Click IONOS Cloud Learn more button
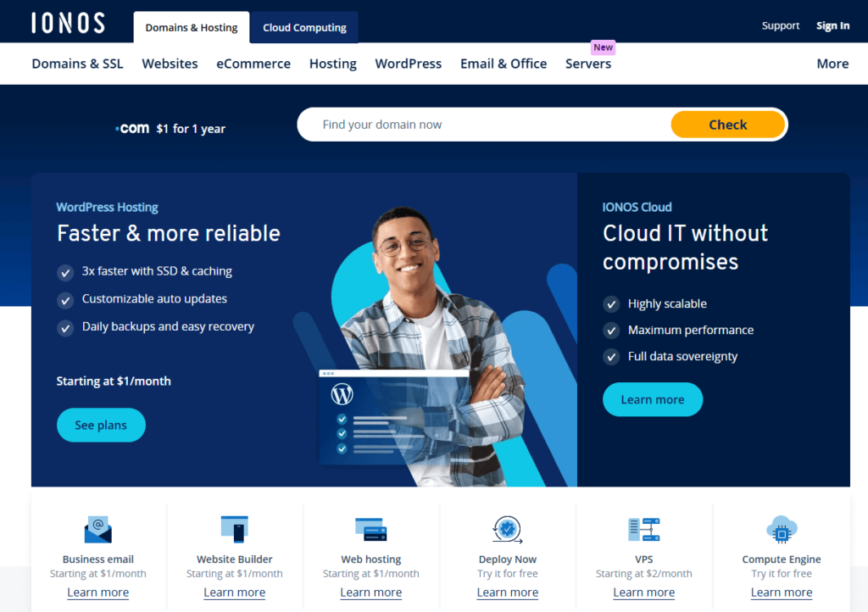This screenshot has width=868, height=612. (652, 399)
